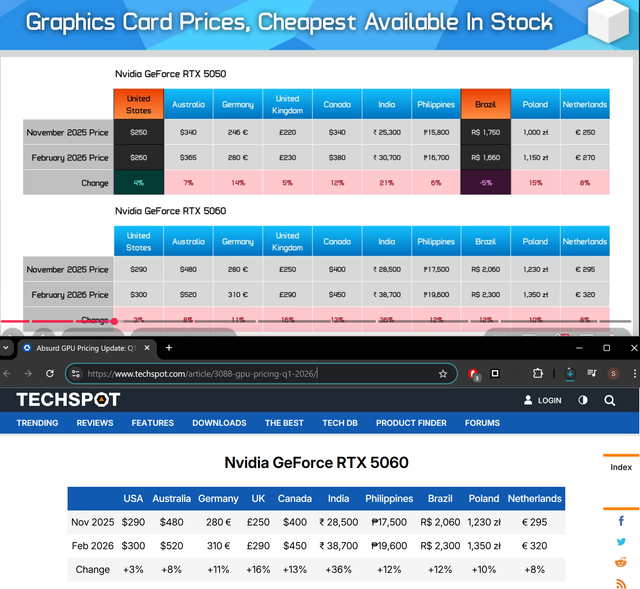
Task: Open the FEATURES menu
Action: click(x=153, y=423)
